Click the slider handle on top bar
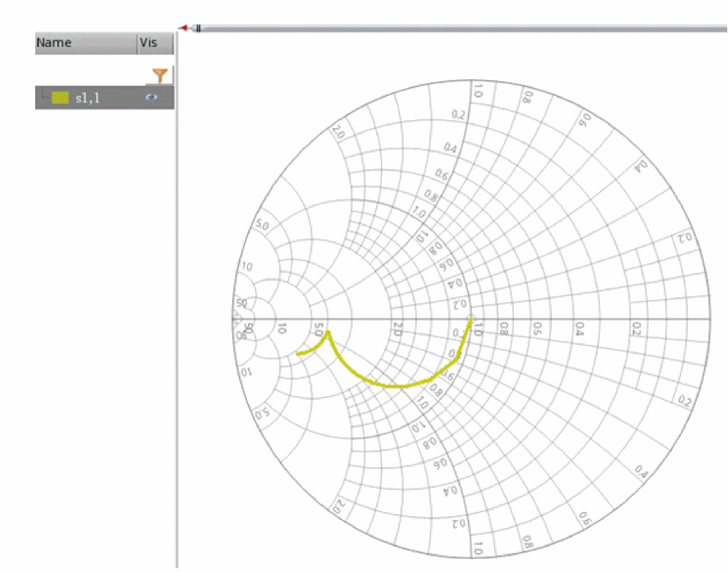Image resolution: width=728 pixels, height=572 pixels. click(198, 29)
